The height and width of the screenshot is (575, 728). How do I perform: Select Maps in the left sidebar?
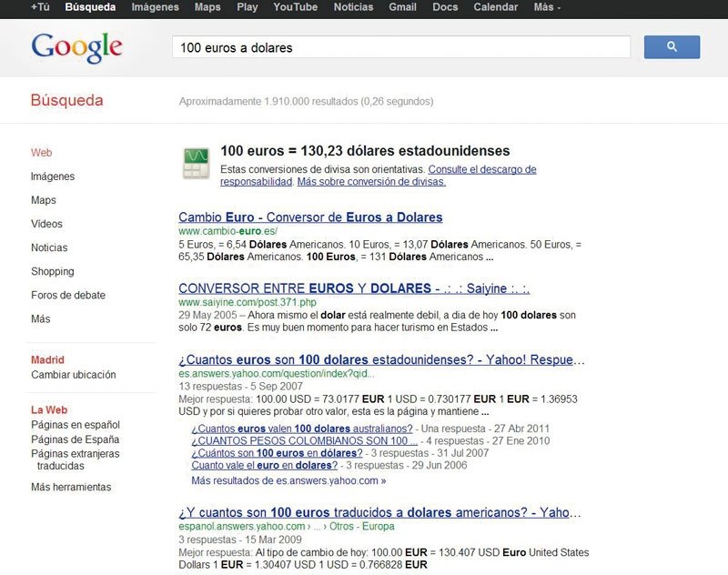pos(43,200)
